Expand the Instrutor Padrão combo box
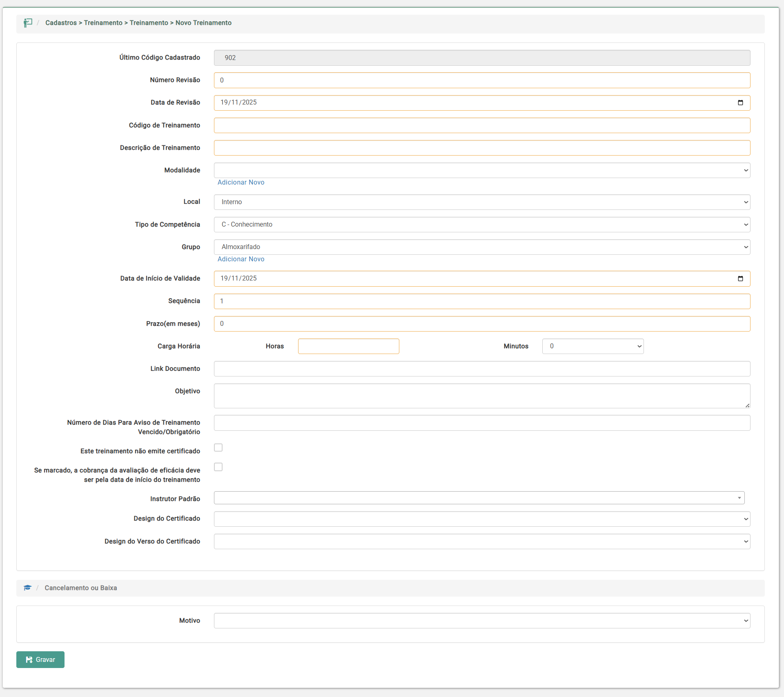The height and width of the screenshot is (697, 784). pyautogui.click(x=479, y=498)
